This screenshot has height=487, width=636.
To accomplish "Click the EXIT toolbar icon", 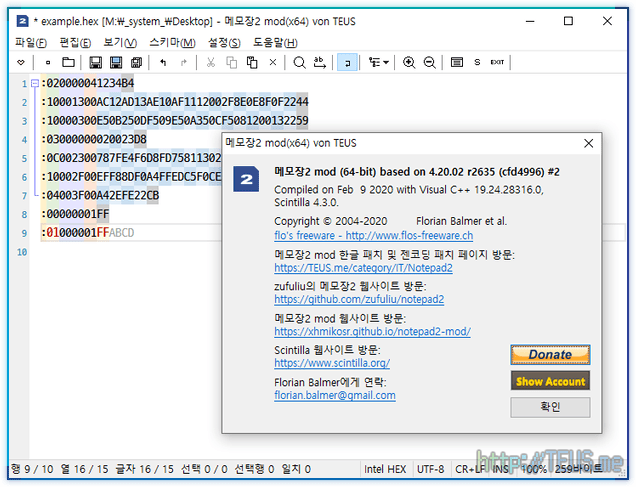I will pyautogui.click(x=497, y=62).
